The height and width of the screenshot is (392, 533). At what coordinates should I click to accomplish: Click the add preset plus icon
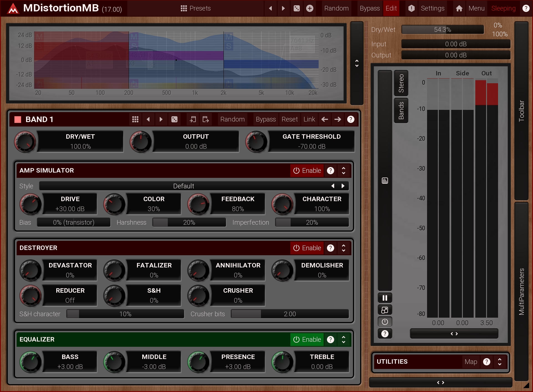(x=310, y=8)
